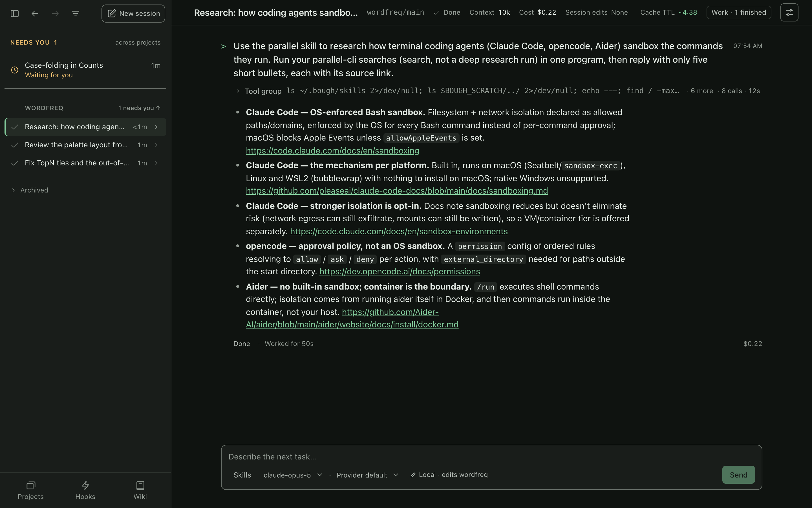Open the Wiki tab

click(x=140, y=490)
